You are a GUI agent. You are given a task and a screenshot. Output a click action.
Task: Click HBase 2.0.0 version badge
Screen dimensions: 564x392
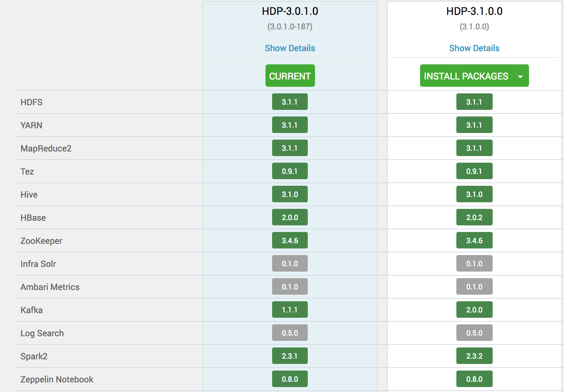coord(290,217)
